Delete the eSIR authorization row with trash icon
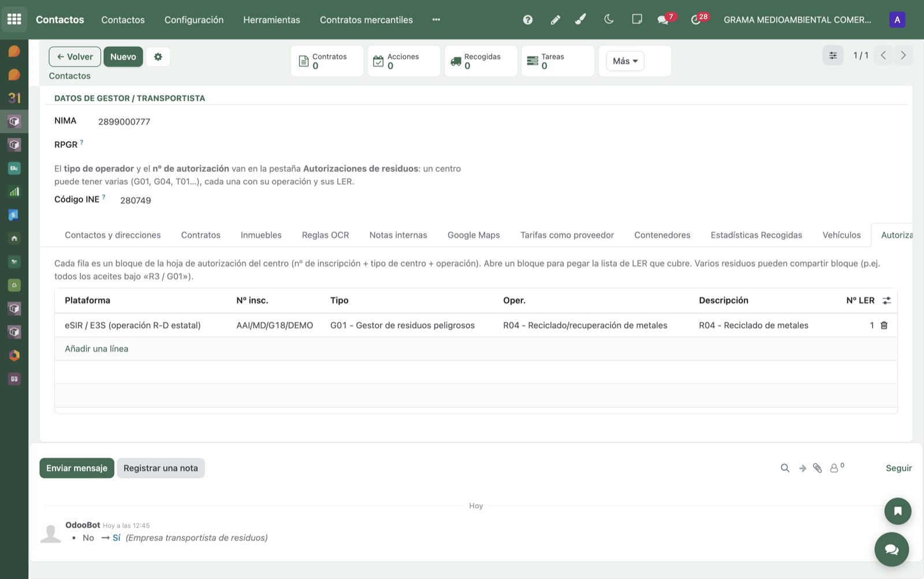The image size is (924, 579). [884, 325]
